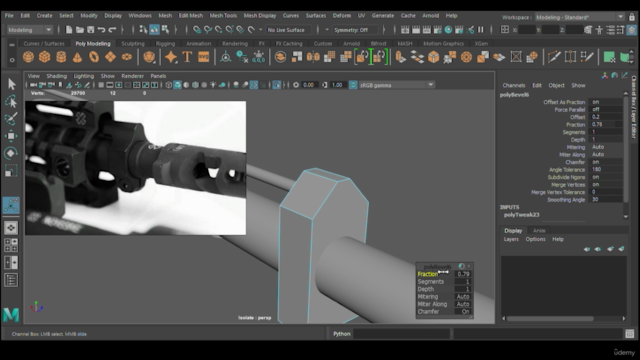Open Miter Along Auto option in Channel Box
The height and width of the screenshot is (360, 640).
coord(606,154)
